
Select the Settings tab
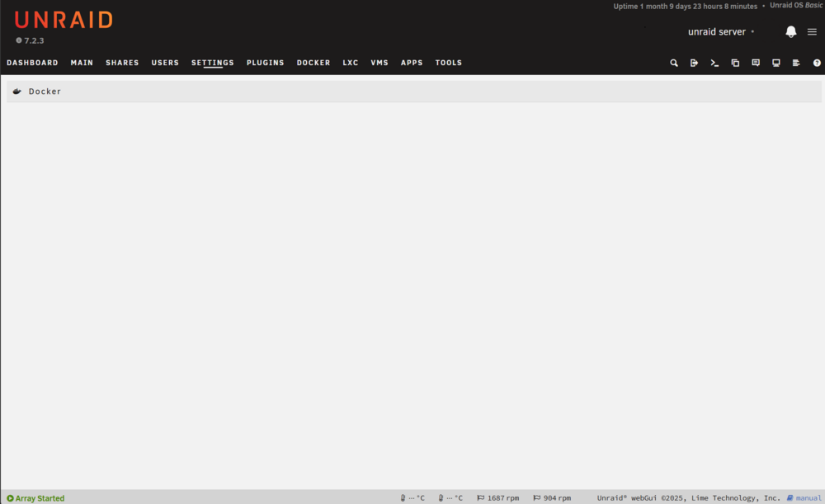tap(213, 63)
